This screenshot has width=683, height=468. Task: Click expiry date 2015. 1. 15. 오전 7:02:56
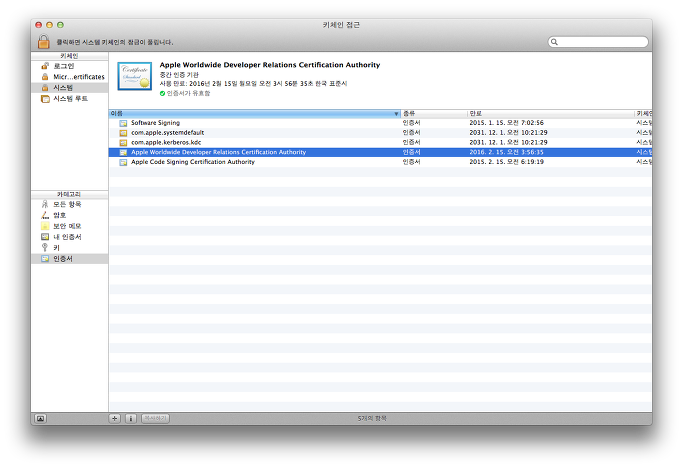tap(506, 123)
